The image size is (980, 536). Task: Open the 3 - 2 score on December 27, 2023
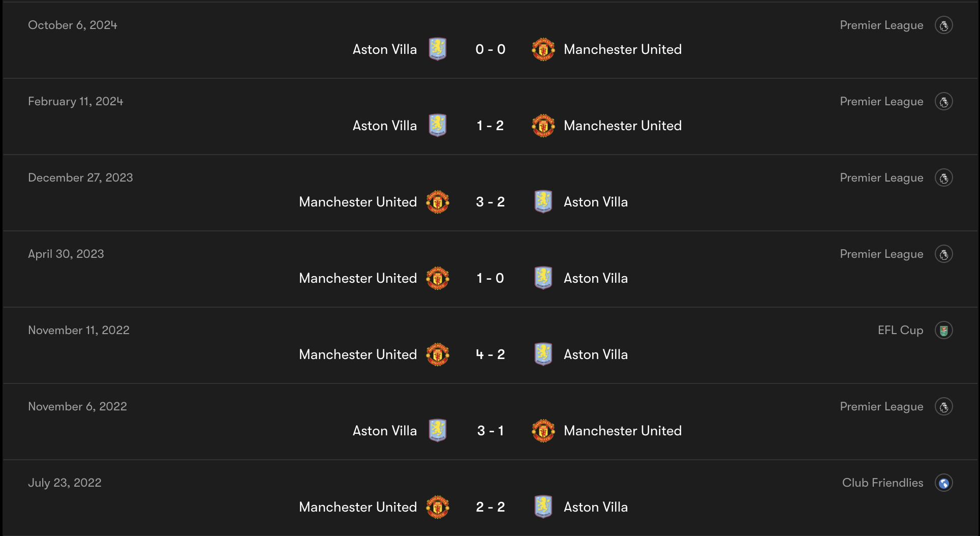click(x=490, y=202)
